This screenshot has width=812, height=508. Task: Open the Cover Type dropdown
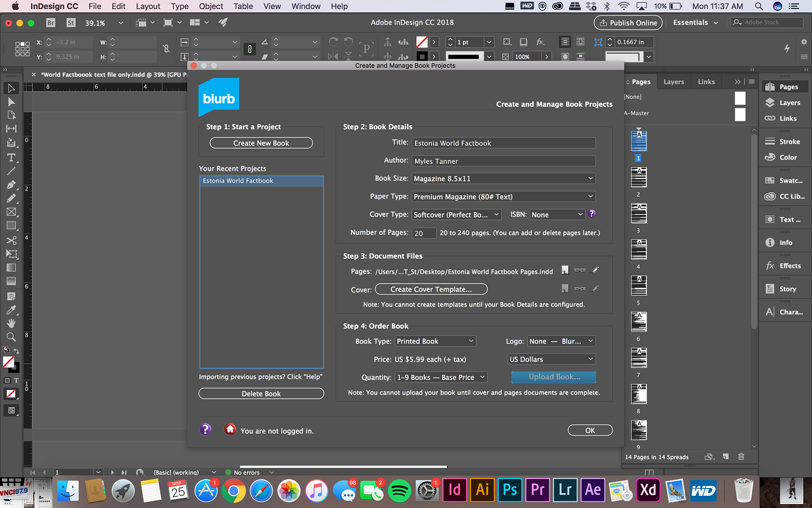pos(457,215)
